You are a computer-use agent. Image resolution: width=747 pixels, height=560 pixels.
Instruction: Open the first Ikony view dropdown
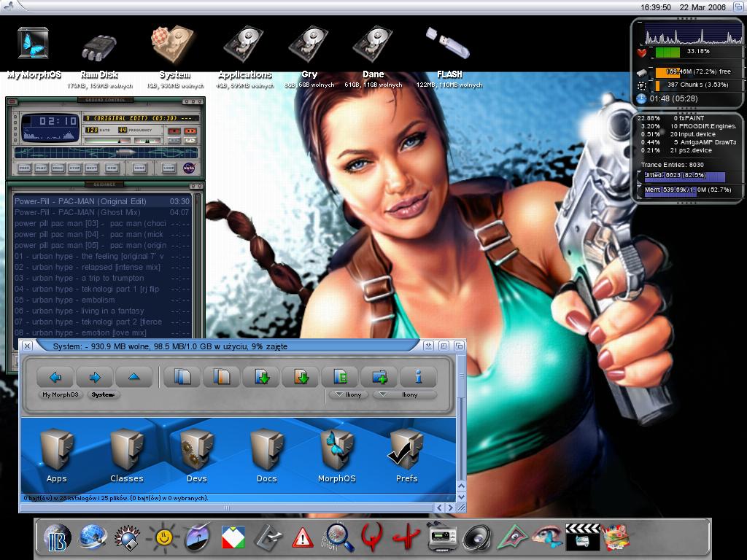click(348, 394)
